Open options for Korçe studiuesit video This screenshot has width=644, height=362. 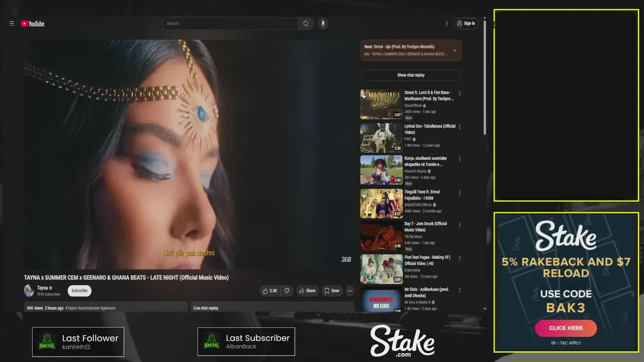tap(459, 159)
